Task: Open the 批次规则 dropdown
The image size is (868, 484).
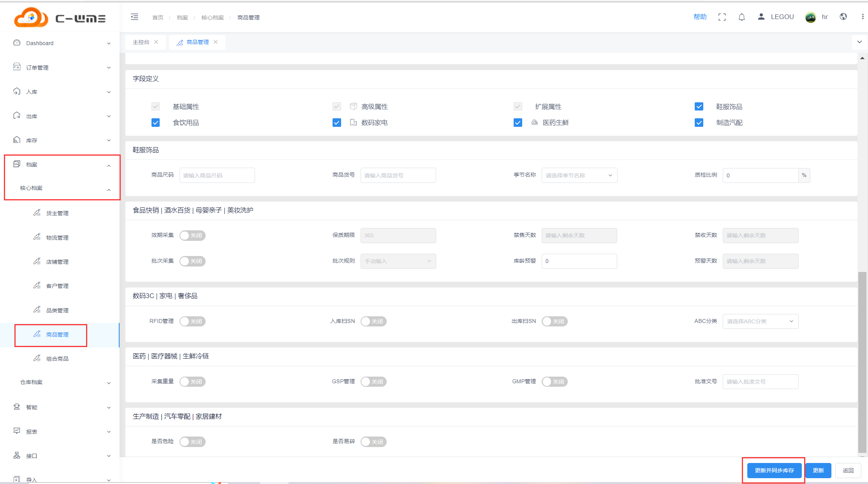Action: point(398,261)
